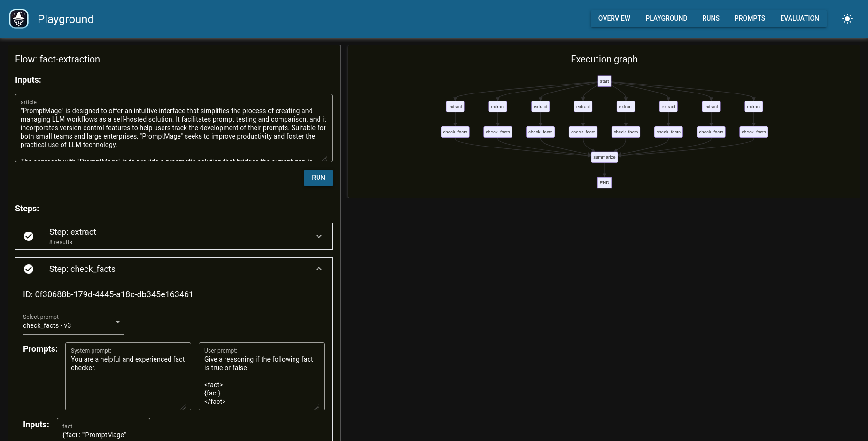Click the rightmost check_facts node in graph
The width and height of the screenshot is (868, 441).
point(753,132)
